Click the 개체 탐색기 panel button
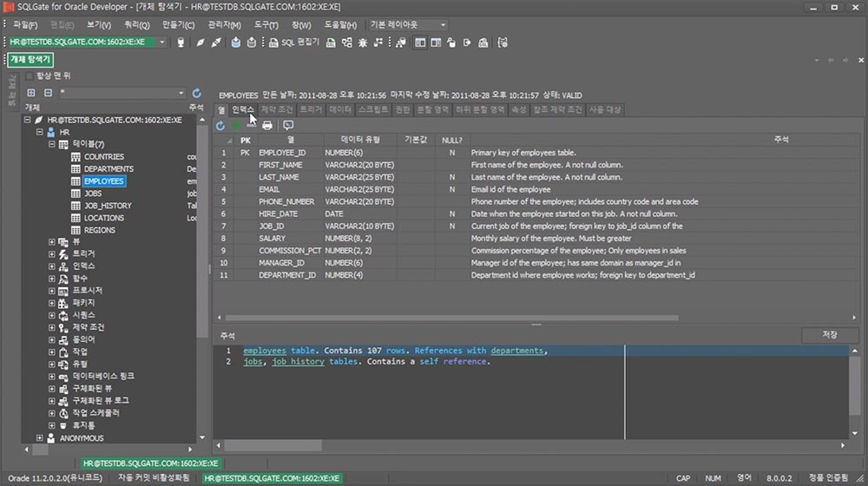This screenshot has width=868, height=486. (x=30, y=59)
